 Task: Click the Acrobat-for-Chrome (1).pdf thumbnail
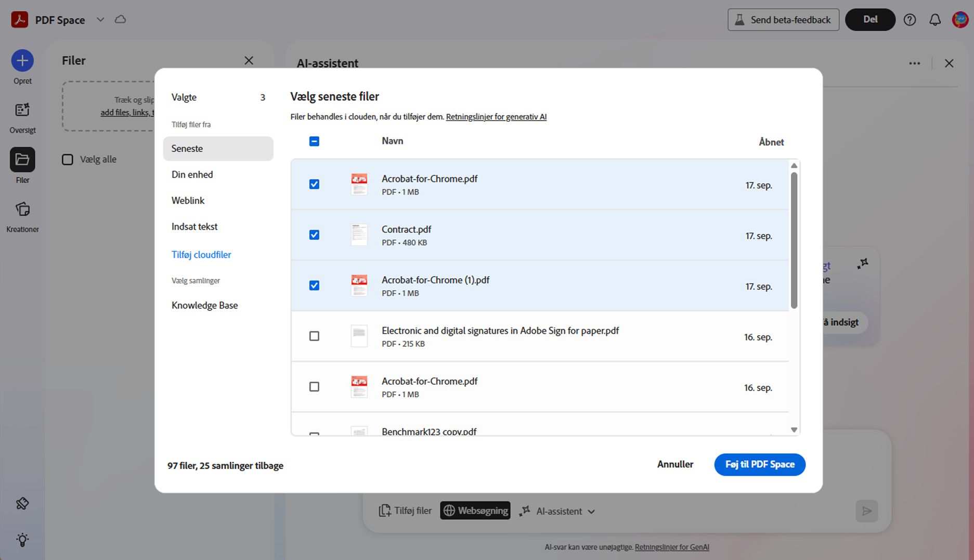tap(359, 285)
